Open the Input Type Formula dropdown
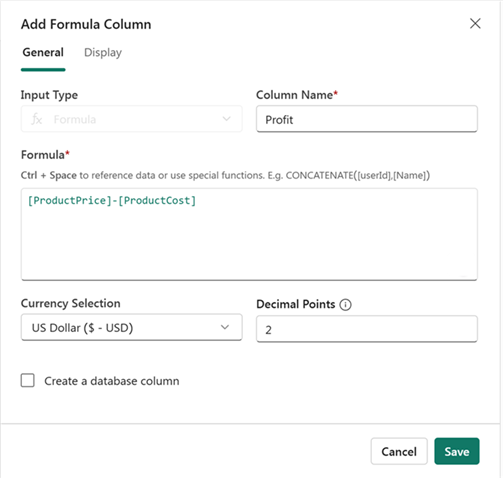This screenshot has width=503, height=478. coord(132,119)
